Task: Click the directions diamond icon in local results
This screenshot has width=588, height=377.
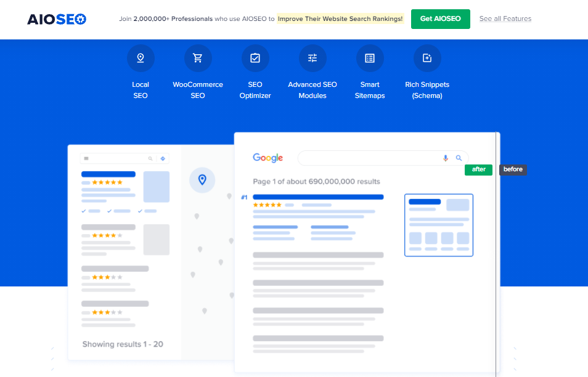Action: pos(163,158)
